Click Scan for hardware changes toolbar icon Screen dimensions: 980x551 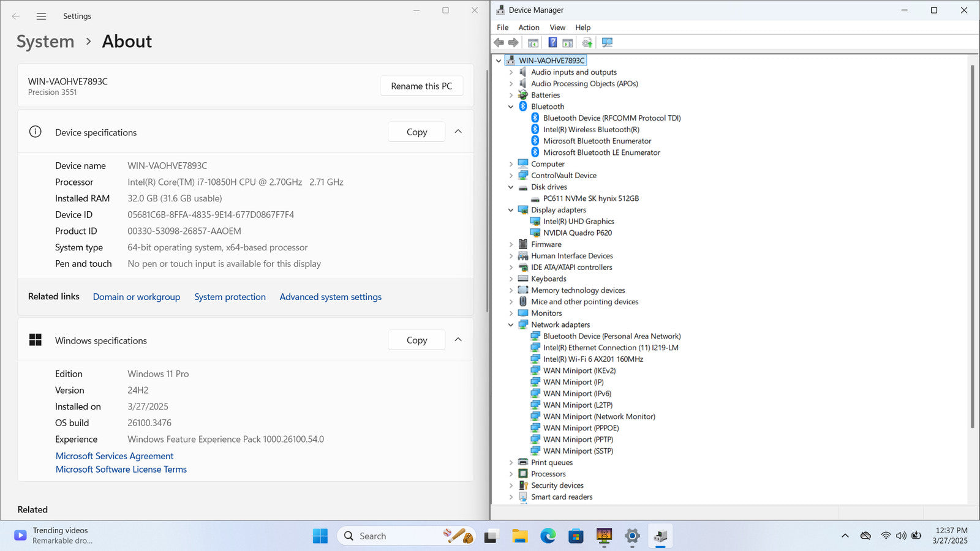(607, 42)
